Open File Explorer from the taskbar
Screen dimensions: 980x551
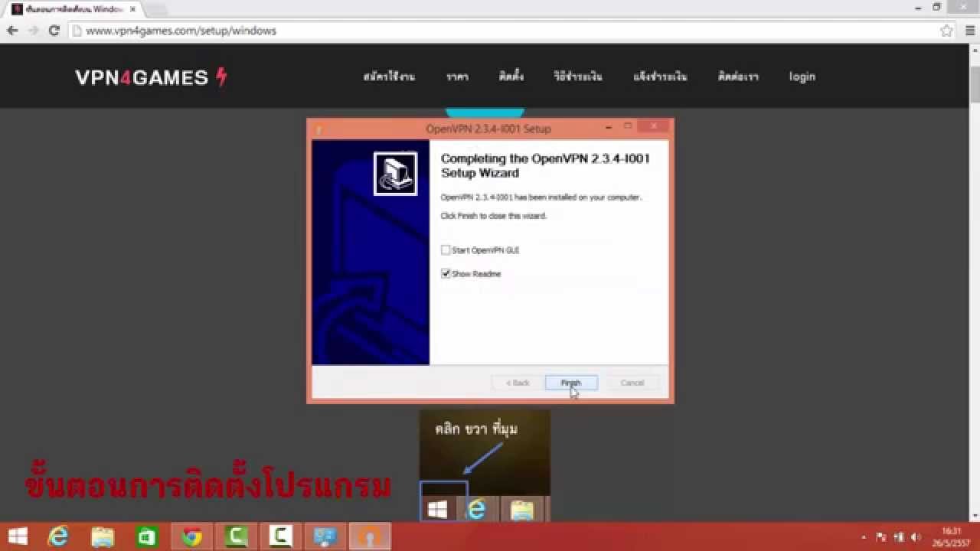click(103, 536)
